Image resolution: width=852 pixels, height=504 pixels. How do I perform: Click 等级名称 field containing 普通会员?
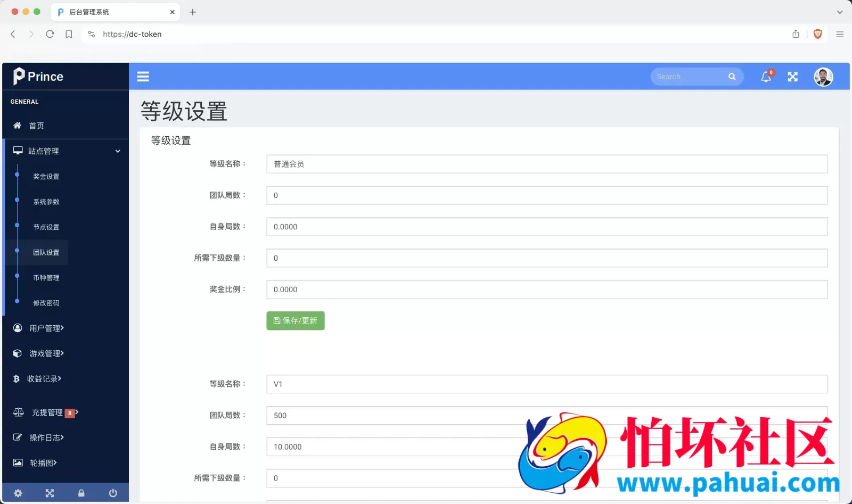click(547, 164)
